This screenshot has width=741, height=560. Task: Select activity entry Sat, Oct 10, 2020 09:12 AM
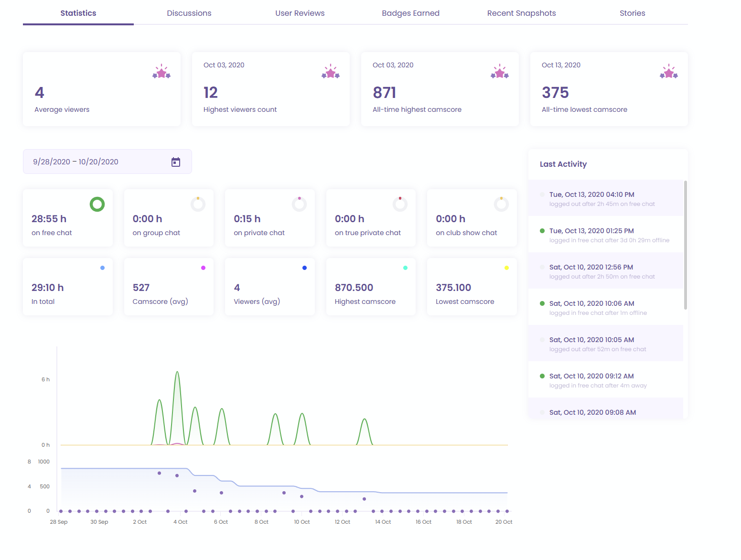(x=606, y=379)
